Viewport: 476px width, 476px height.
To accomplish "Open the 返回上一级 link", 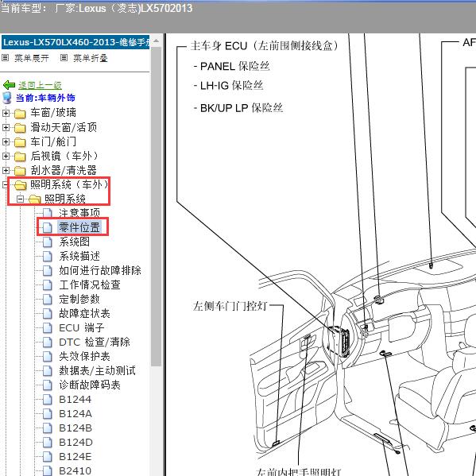I will 40,85.
